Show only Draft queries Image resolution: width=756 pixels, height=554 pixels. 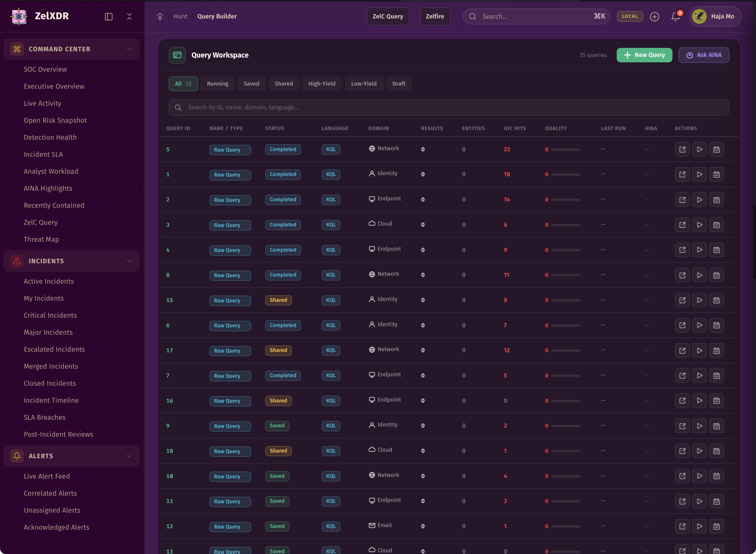pos(398,84)
